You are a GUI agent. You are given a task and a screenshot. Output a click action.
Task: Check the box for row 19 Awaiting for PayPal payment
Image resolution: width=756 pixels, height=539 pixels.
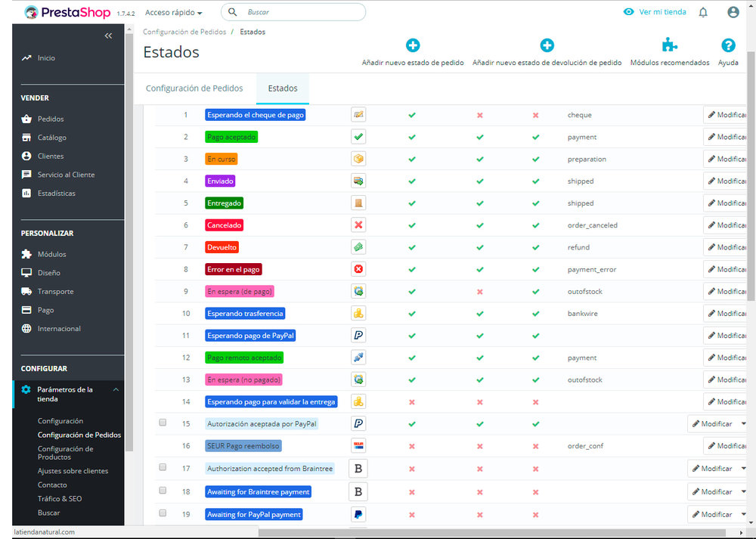pos(163,513)
